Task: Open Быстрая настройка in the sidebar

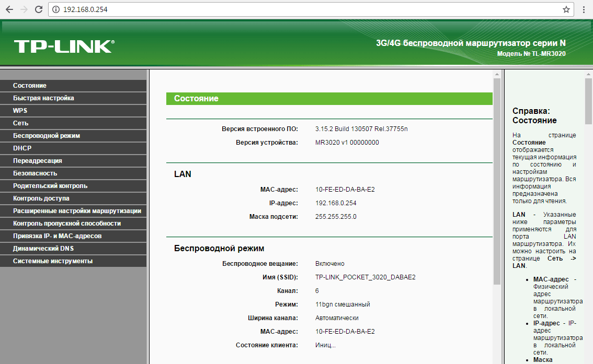Action: (43, 98)
